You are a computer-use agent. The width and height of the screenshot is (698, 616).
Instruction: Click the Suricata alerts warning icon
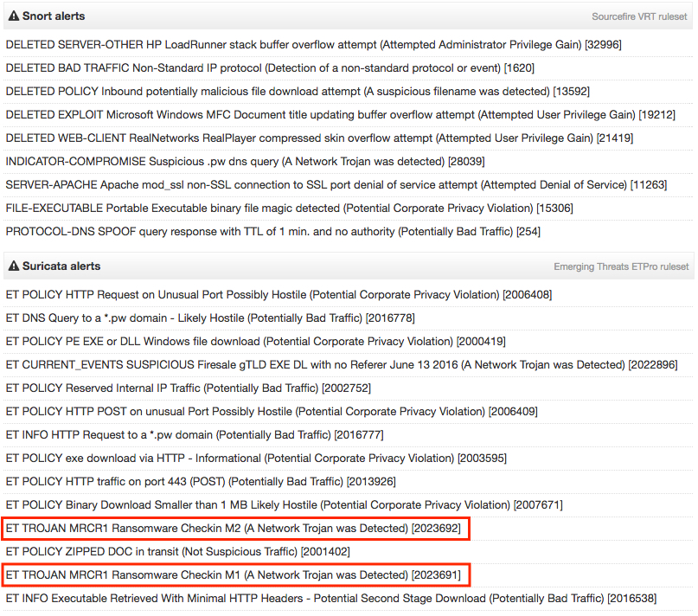click(14, 266)
